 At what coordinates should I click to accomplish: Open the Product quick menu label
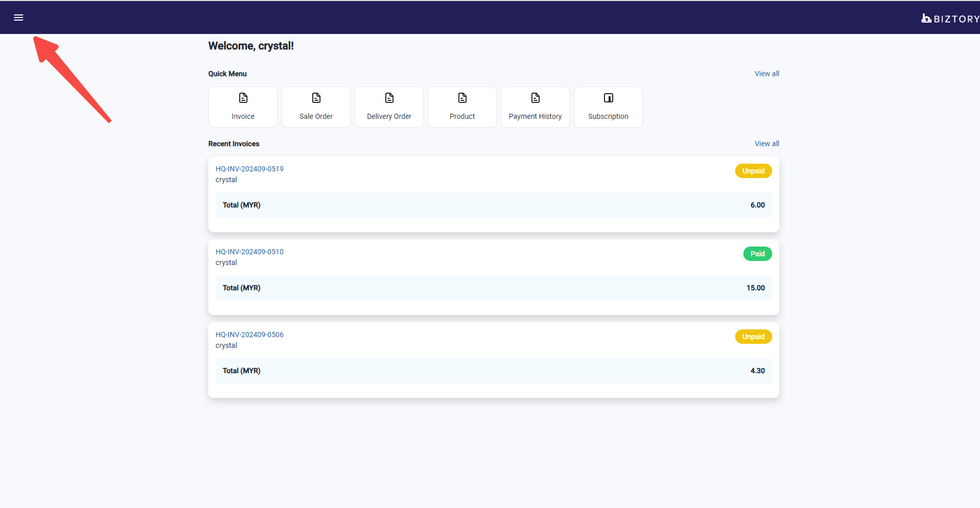point(462,116)
